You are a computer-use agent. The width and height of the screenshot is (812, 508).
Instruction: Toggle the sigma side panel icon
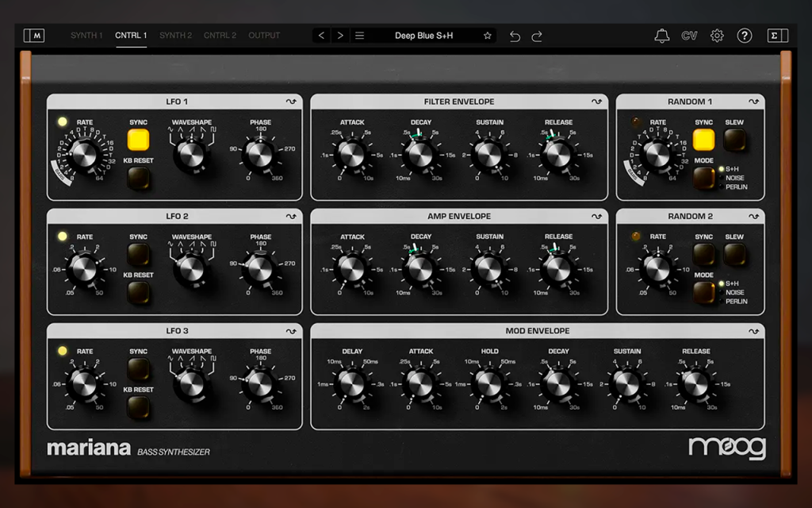(777, 36)
